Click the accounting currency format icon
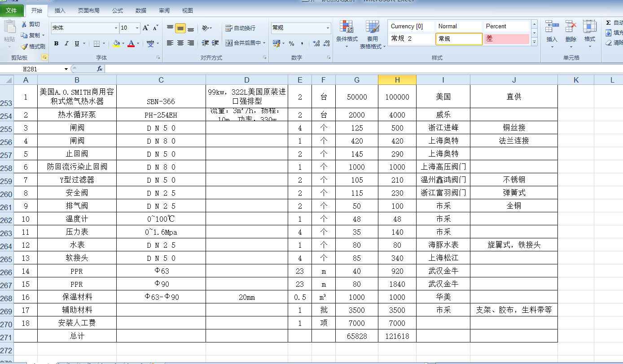 click(x=276, y=43)
